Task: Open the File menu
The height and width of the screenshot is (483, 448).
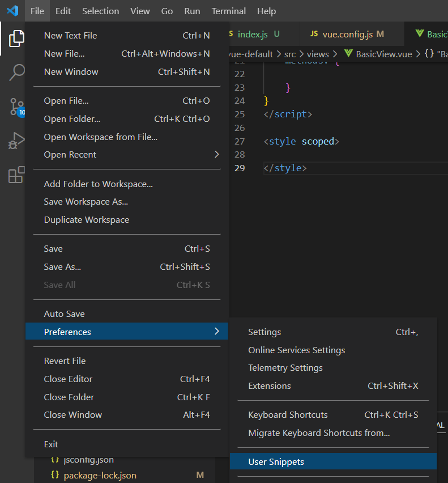Action: pos(37,11)
